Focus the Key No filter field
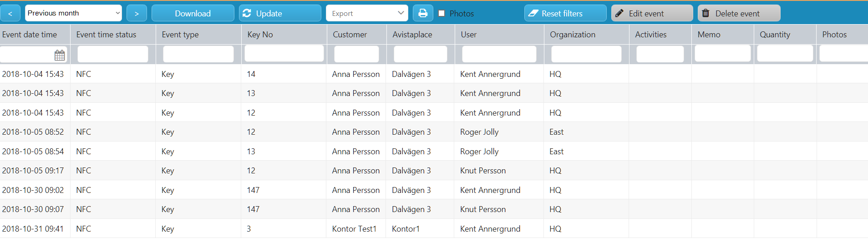868x248 pixels. 284,53
